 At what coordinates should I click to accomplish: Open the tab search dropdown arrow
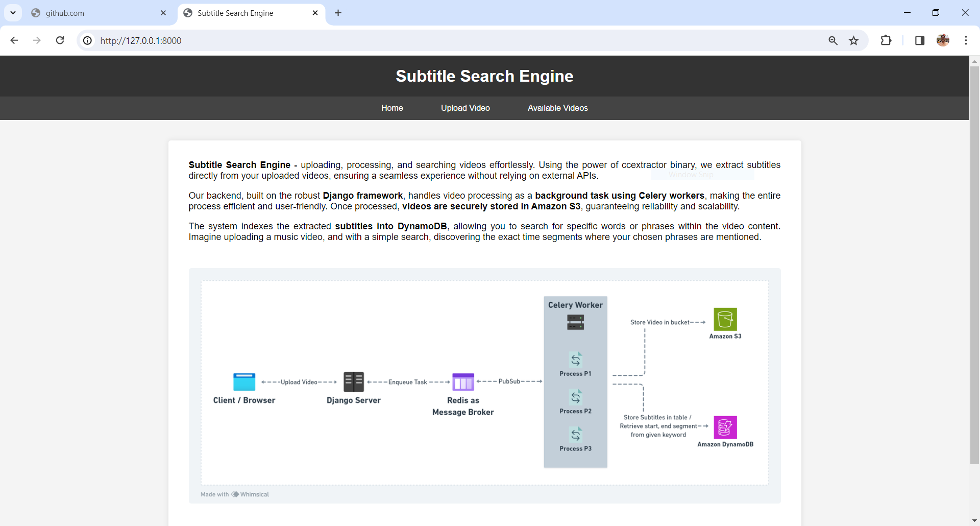(x=13, y=13)
